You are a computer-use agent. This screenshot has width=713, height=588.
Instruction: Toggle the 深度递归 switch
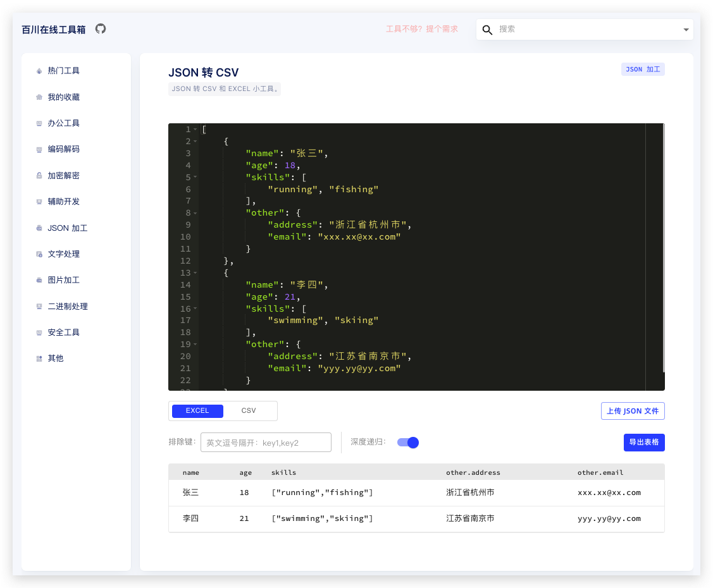408,443
